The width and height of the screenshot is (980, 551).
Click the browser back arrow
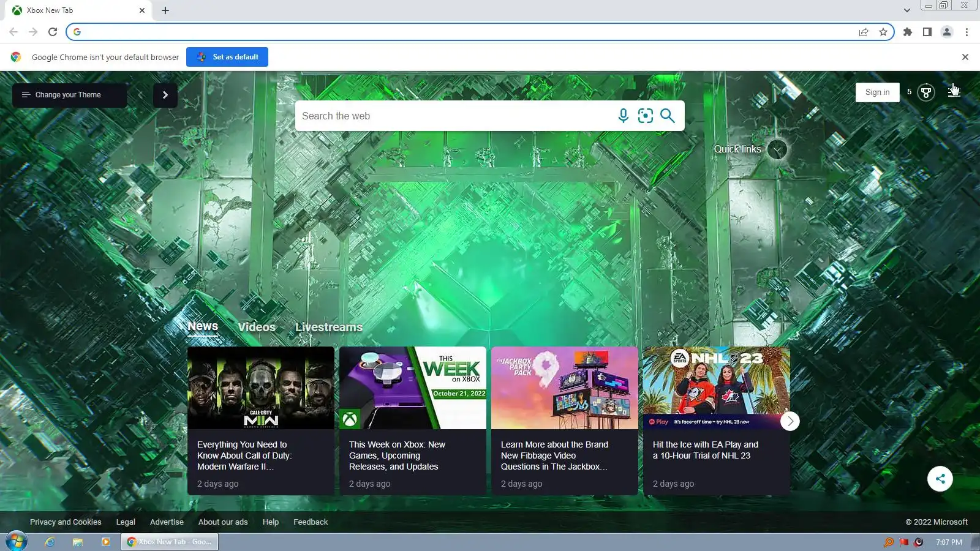[13, 32]
